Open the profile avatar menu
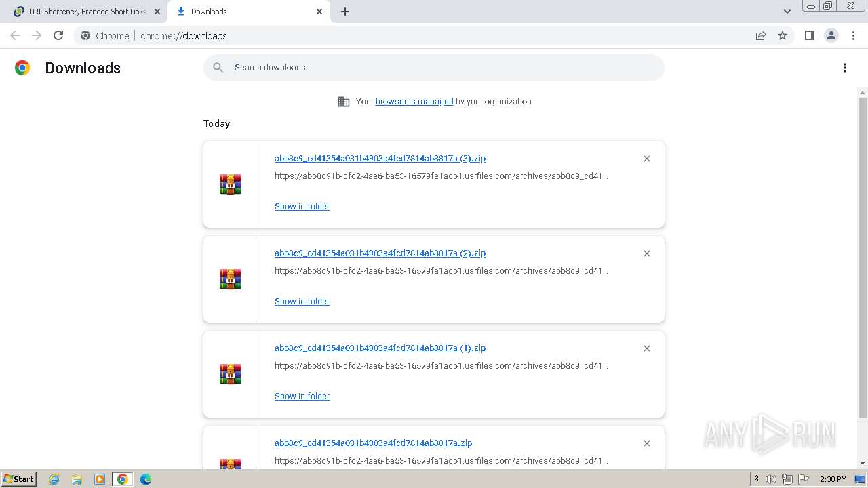This screenshot has width=868, height=488. (x=831, y=35)
